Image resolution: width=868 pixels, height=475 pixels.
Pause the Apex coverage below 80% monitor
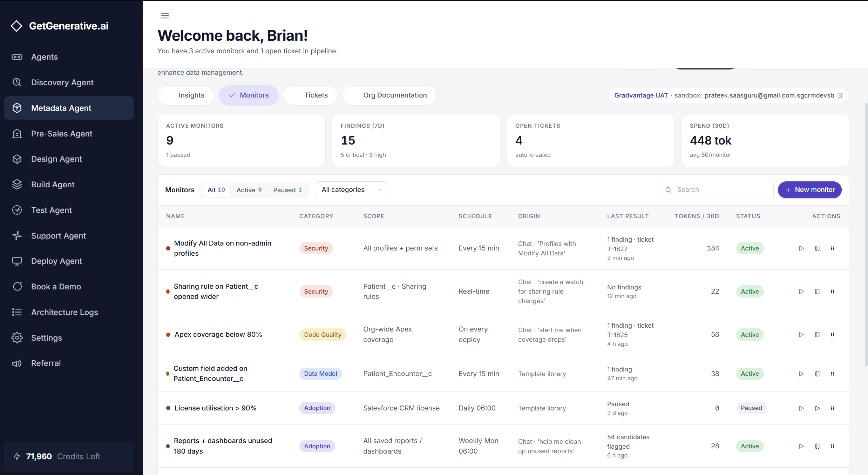[x=818, y=335]
